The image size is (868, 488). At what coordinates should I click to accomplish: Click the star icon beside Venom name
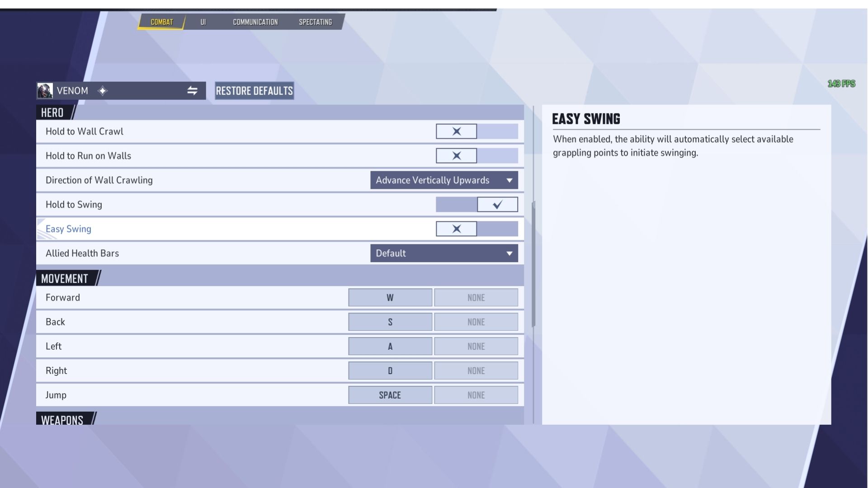tap(103, 91)
